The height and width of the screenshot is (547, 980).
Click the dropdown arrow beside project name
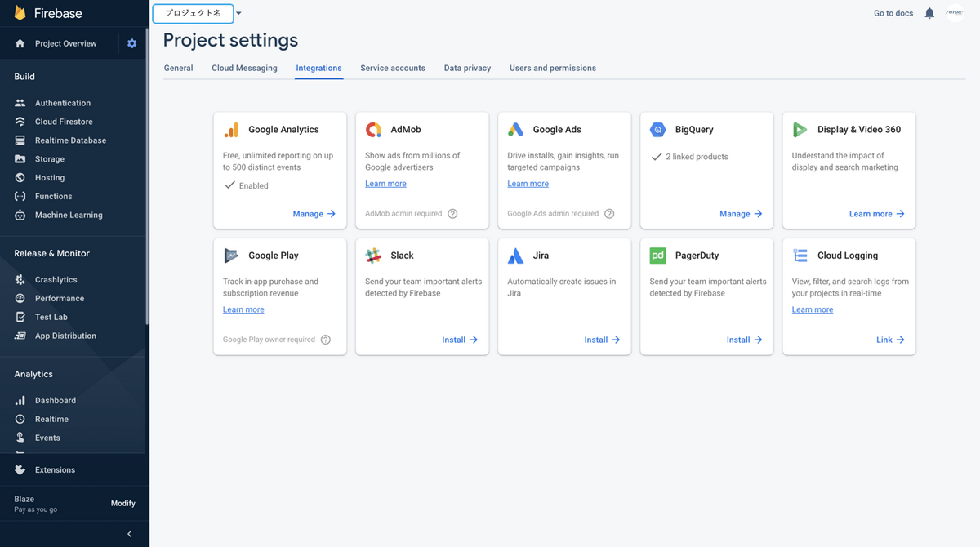click(238, 14)
